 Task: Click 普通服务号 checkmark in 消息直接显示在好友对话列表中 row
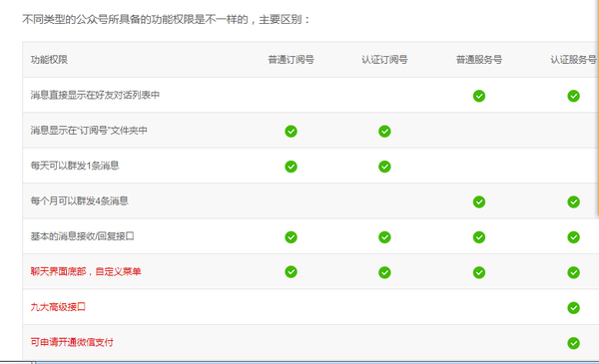click(x=479, y=96)
